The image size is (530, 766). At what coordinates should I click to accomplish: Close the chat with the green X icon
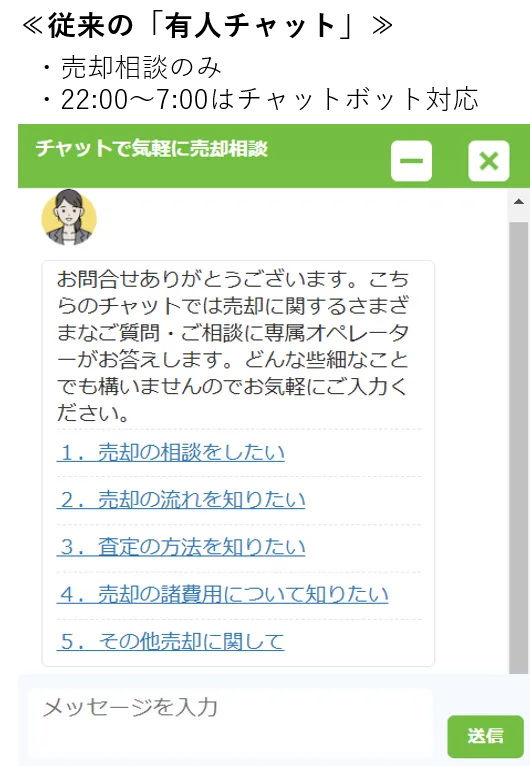(x=488, y=161)
